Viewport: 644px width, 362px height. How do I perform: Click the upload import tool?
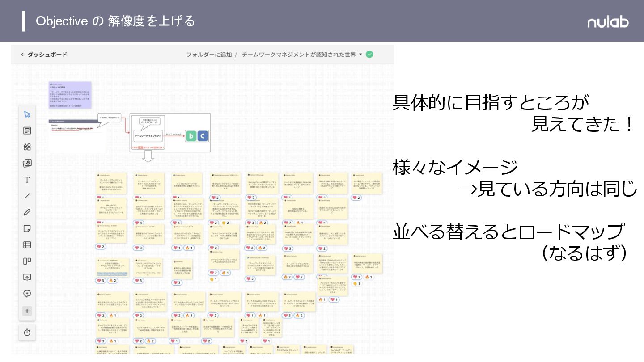27,277
